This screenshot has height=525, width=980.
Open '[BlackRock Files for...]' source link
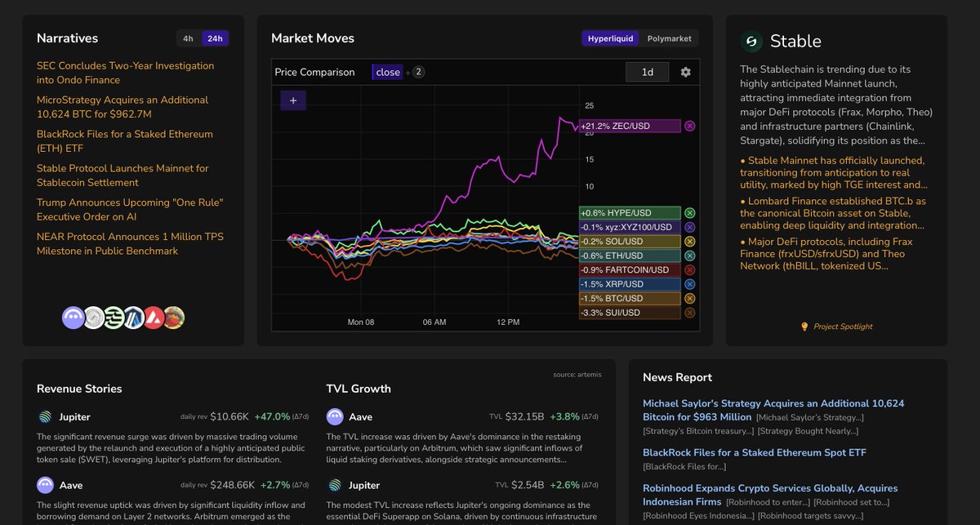[x=684, y=466]
